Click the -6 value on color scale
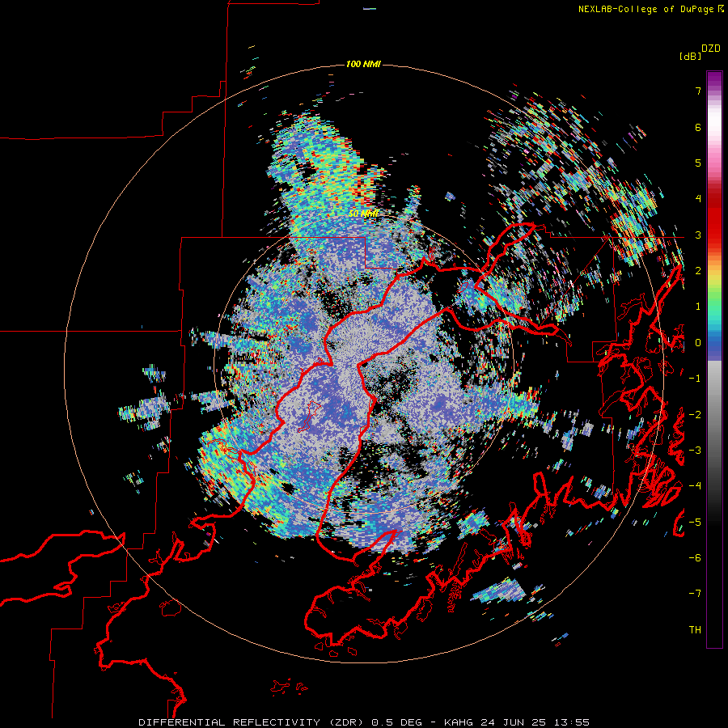This screenshot has height=728, width=728. tap(695, 558)
